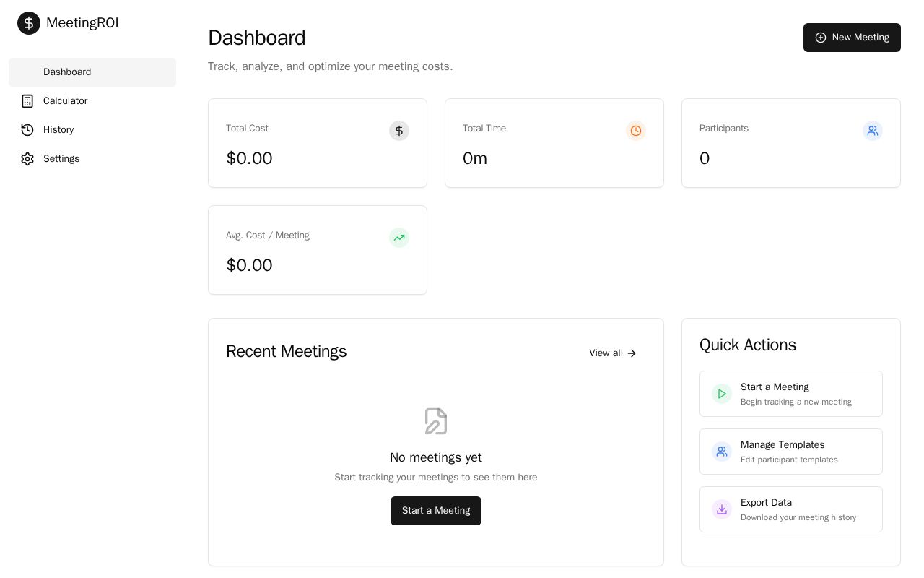Viewport: 924px width, 578px height.
Task: Click the blue people icon on the Participants card
Action: click(x=873, y=131)
